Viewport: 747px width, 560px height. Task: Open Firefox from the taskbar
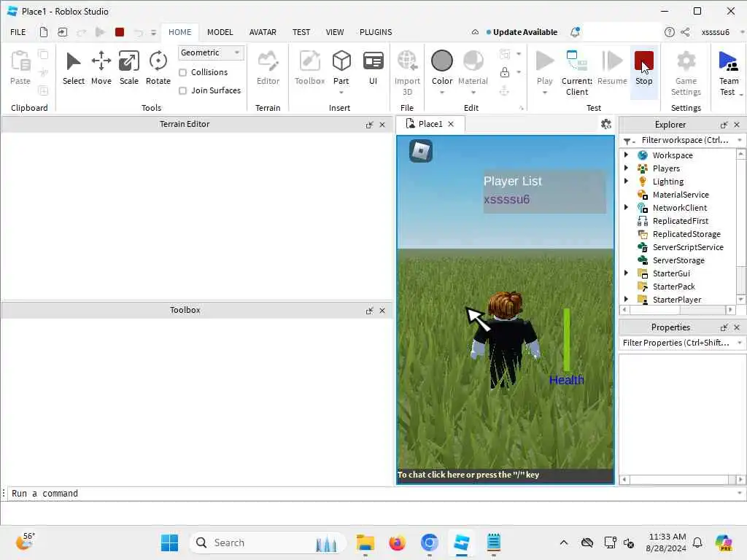(397, 542)
